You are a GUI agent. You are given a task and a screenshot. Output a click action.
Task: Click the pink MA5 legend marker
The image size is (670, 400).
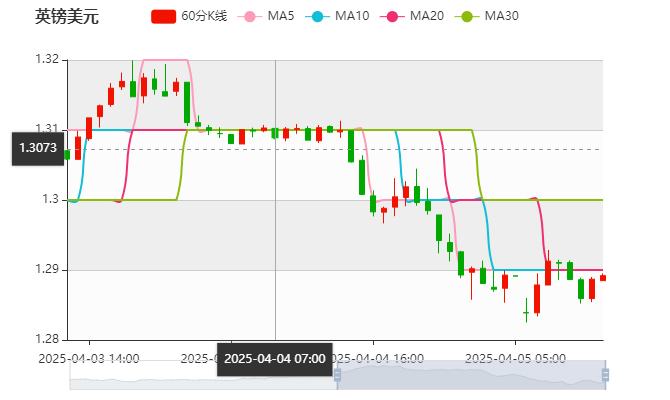pos(251,17)
